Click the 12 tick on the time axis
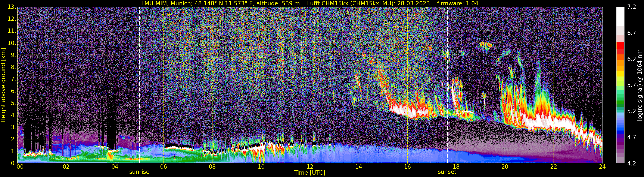The height and width of the screenshot is (177, 644). tap(310, 167)
